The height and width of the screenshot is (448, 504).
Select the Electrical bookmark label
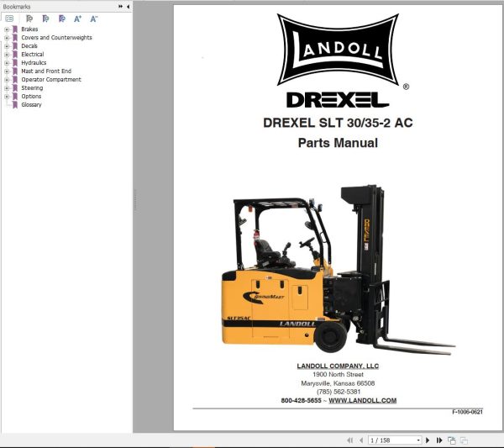33,55
